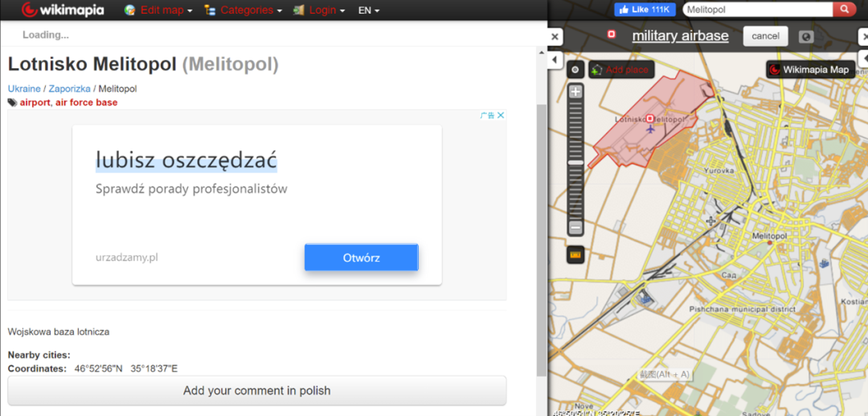The height and width of the screenshot is (416, 868).
Task: Click the urzadzamy.pl ad text
Action: pyautogui.click(x=127, y=257)
